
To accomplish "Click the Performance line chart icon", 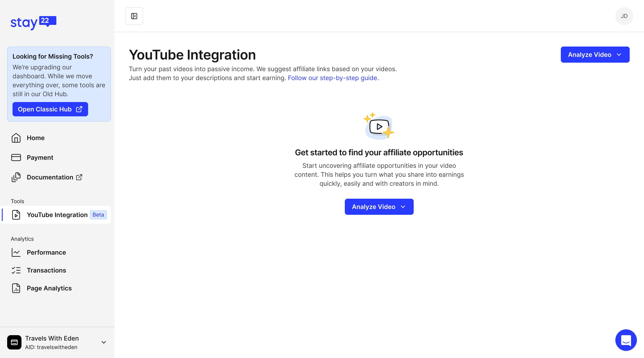I will pos(16,252).
